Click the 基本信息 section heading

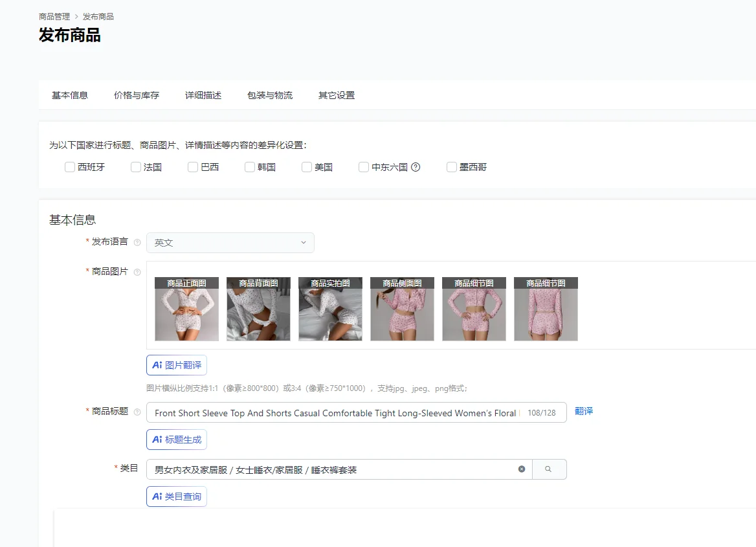click(x=72, y=220)
